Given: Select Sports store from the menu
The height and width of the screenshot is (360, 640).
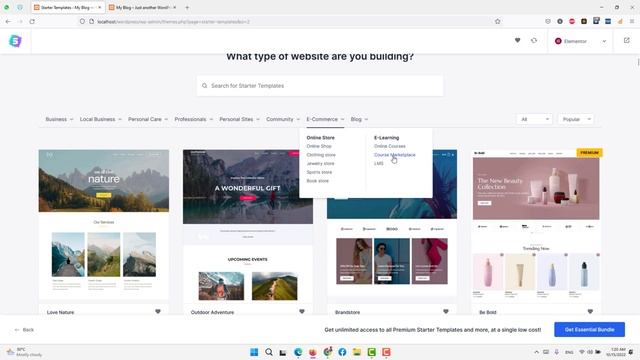Looking at the screenshot, I should 319,172.
